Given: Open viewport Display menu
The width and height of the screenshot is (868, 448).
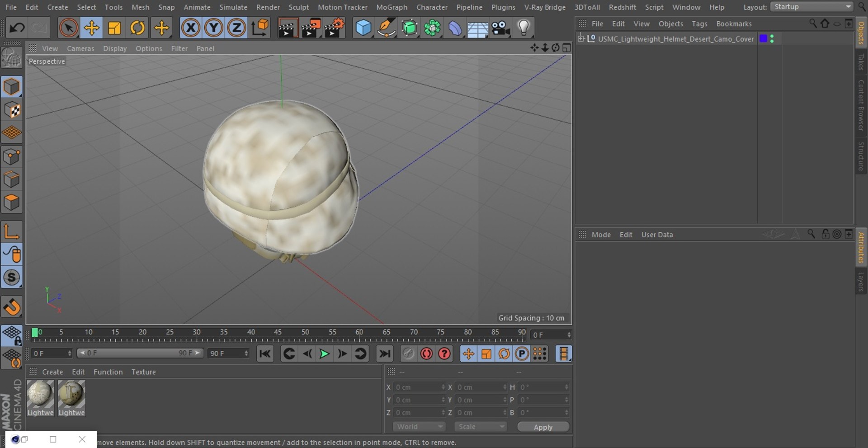Looking at the screenshot, I should point(115,48).
